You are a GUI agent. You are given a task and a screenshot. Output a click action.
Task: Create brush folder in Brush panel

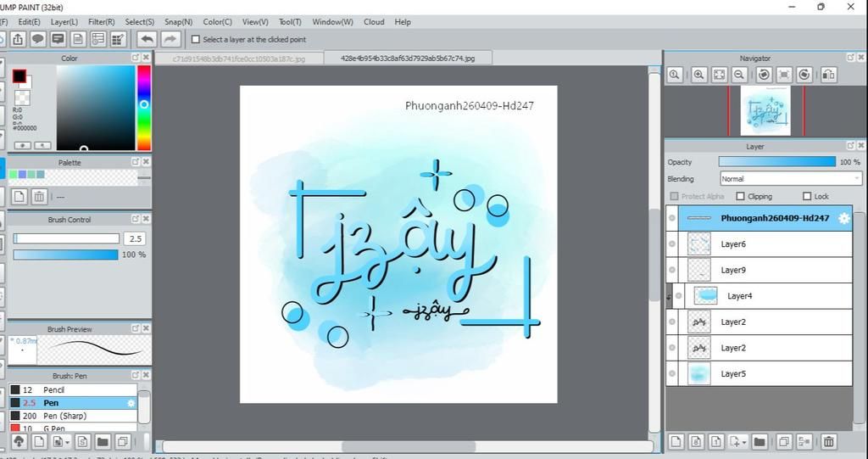point(103,442)
